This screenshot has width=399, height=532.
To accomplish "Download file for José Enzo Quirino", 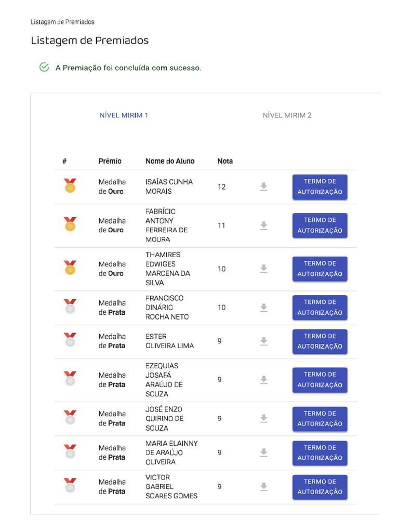I will (x=263, y=418).
